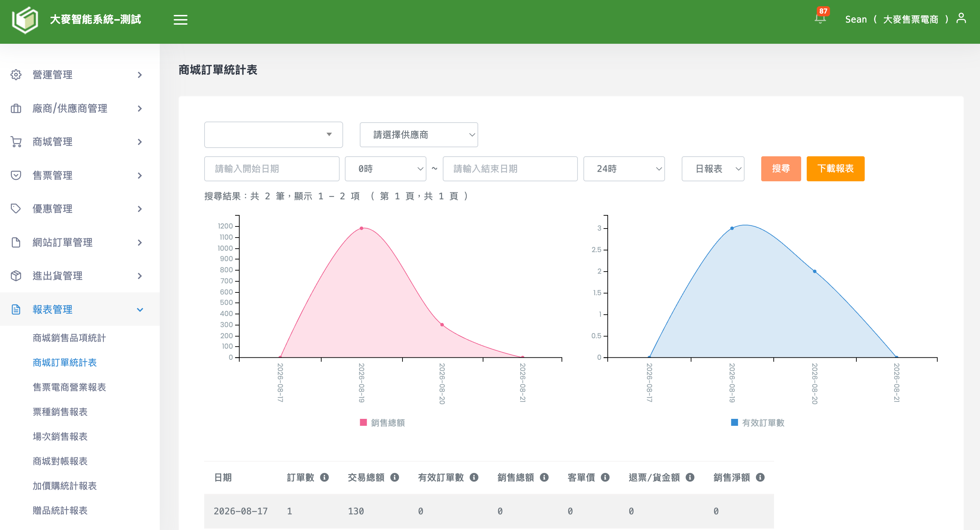The width and height of the screenshot is (980, 530).
Task: Click the ticket icon for 售票管理
Action: tap(16, 175)
